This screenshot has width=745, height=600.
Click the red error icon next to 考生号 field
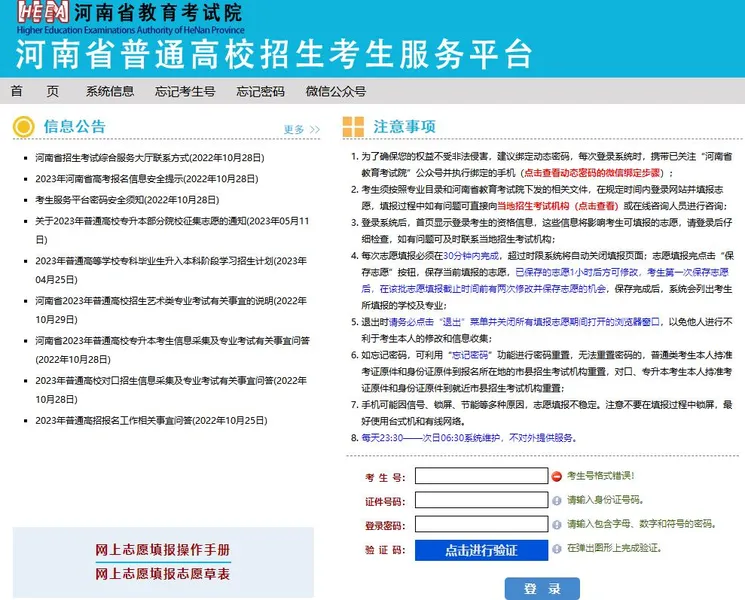(556, 476)
